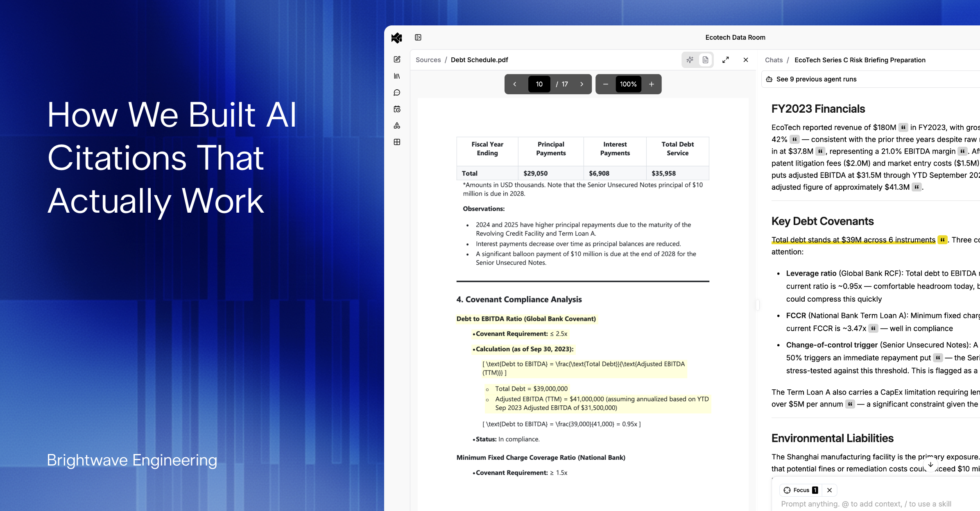Click the highlighted $39M citation quote marker

[x=942, y=240]
